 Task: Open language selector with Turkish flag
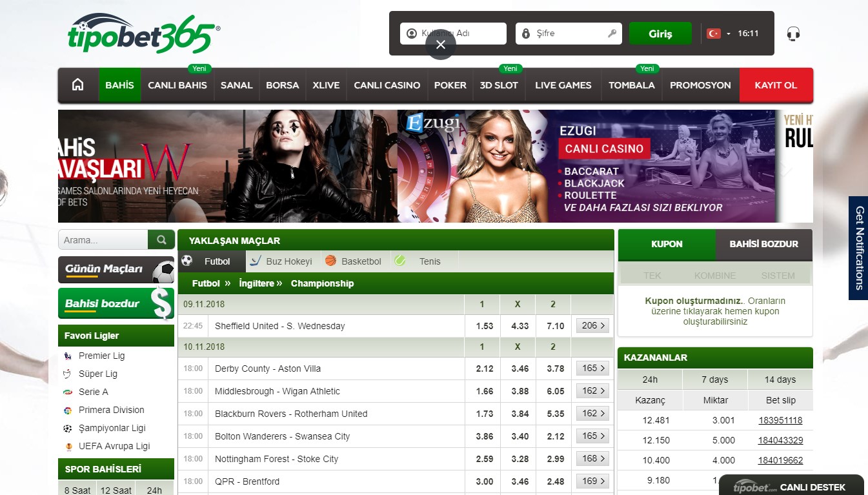pyautogui.click(x=719, y=34)
